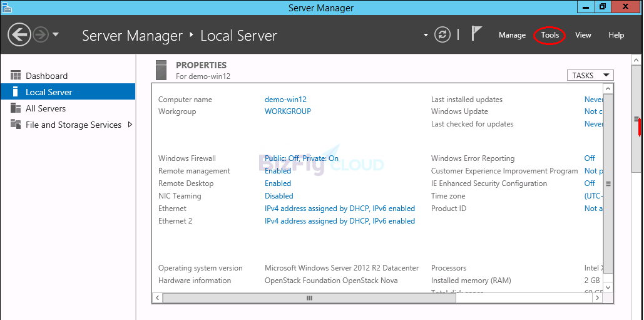Click IE Enhanced Security Configuration Off
The image size is (644, 320).
tap(590, 183)
